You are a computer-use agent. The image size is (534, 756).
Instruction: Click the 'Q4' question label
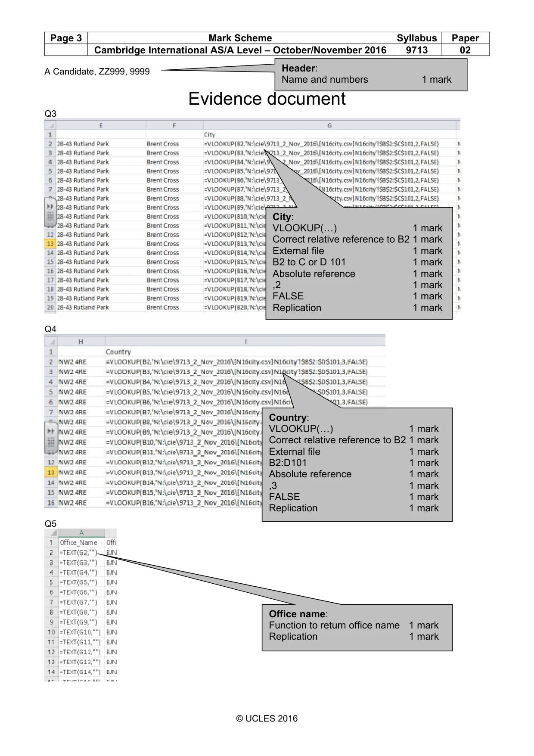click(x=50, y=329)
